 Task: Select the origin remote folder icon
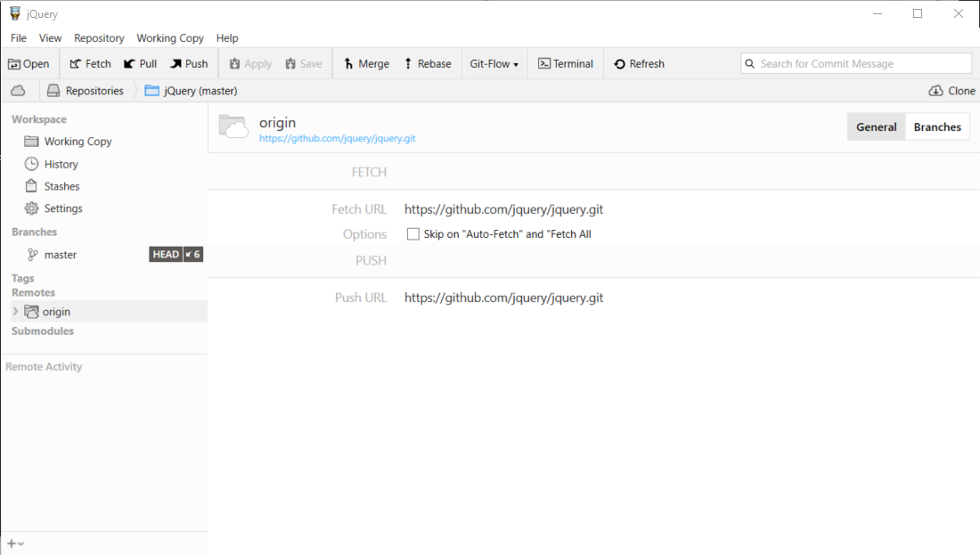(x=31, y=311)
